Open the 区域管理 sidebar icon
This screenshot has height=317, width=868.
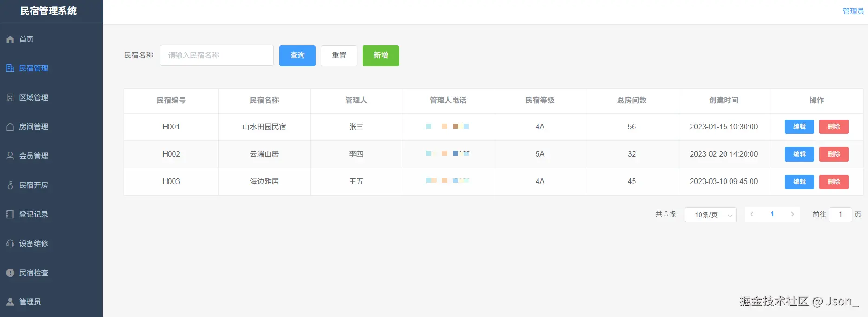click(10, 98)
